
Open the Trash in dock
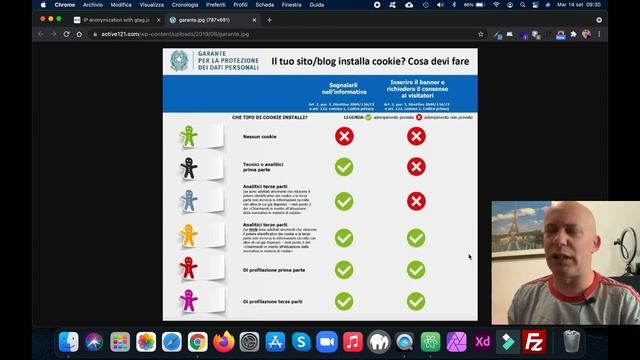click(571, 342)
